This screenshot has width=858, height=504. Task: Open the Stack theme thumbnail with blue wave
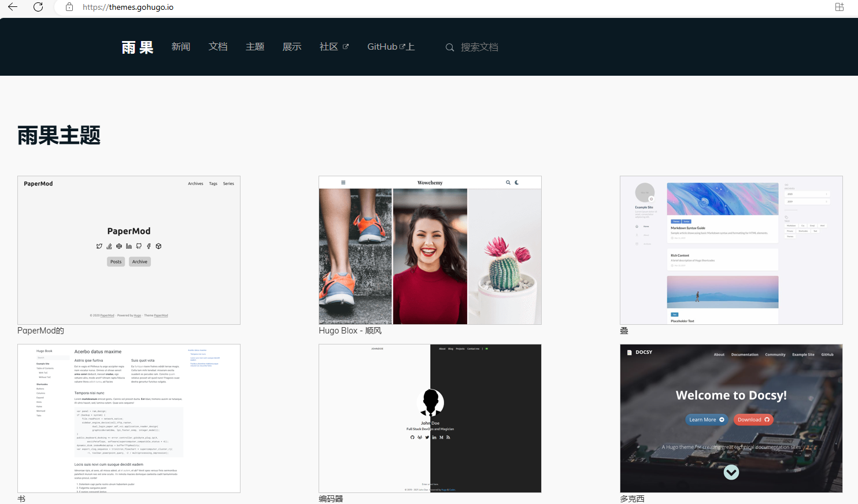tap(731, 250)
